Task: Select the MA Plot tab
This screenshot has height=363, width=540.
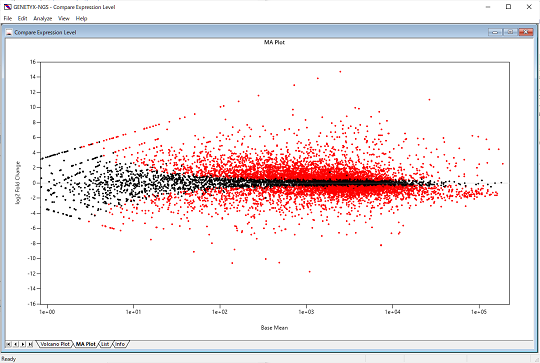Action: point(85,344)
